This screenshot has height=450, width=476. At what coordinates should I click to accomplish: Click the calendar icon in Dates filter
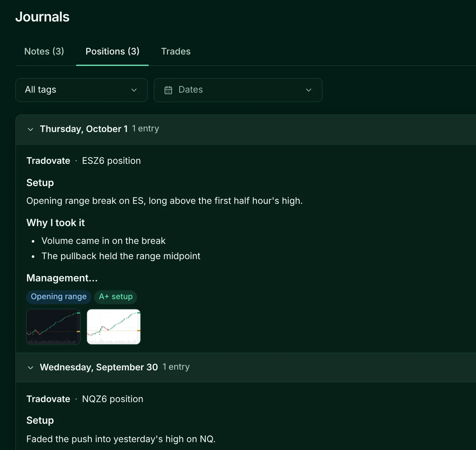[168, 90]
